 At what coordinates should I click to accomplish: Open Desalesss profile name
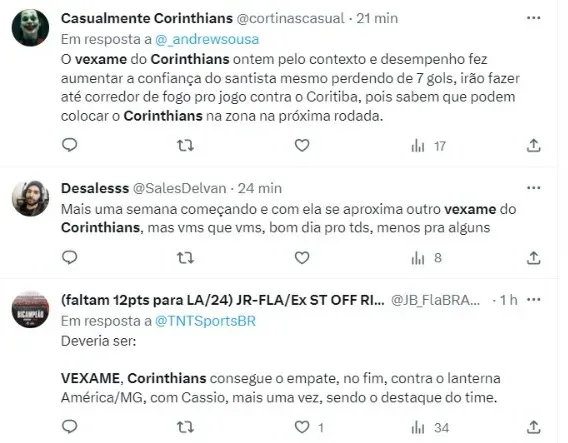tap(95, 188)
